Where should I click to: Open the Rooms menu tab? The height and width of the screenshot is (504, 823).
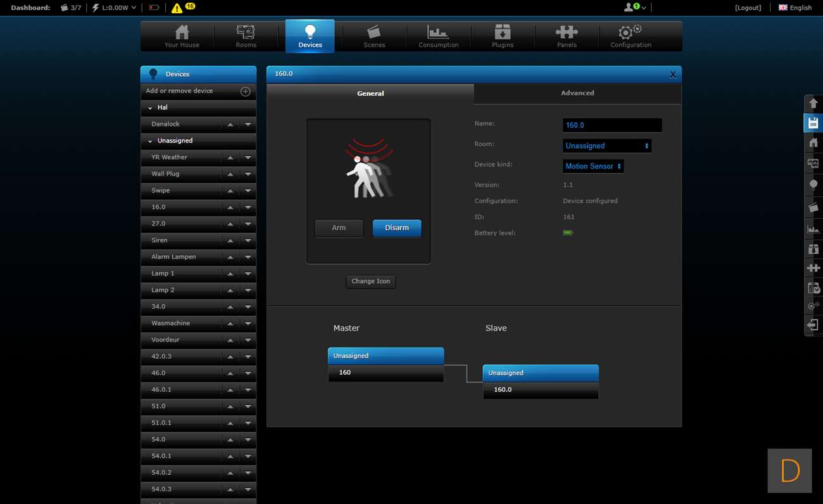[x=246, y=35]
